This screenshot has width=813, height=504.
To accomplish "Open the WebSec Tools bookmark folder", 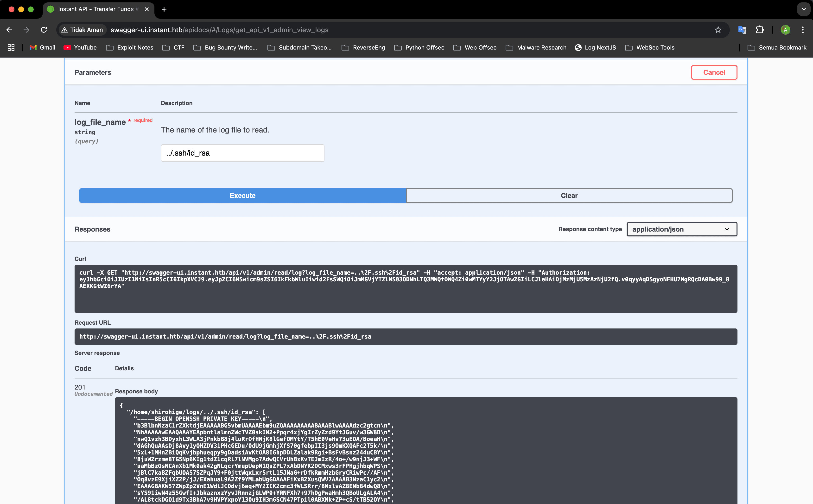I will point(649,48).
